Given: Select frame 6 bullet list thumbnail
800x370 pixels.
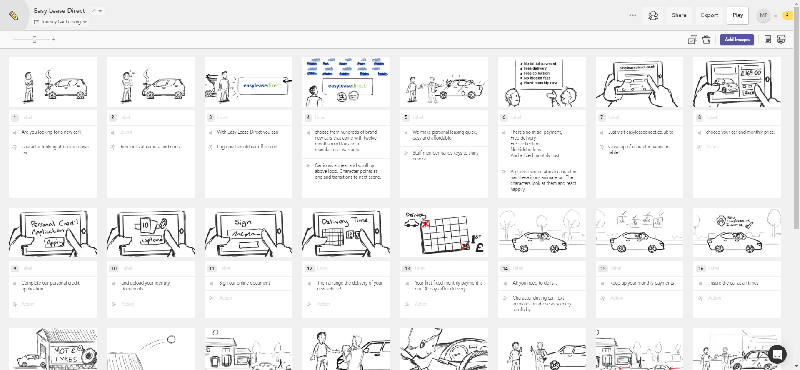Looking at the screenshot, I should (542, 82).
